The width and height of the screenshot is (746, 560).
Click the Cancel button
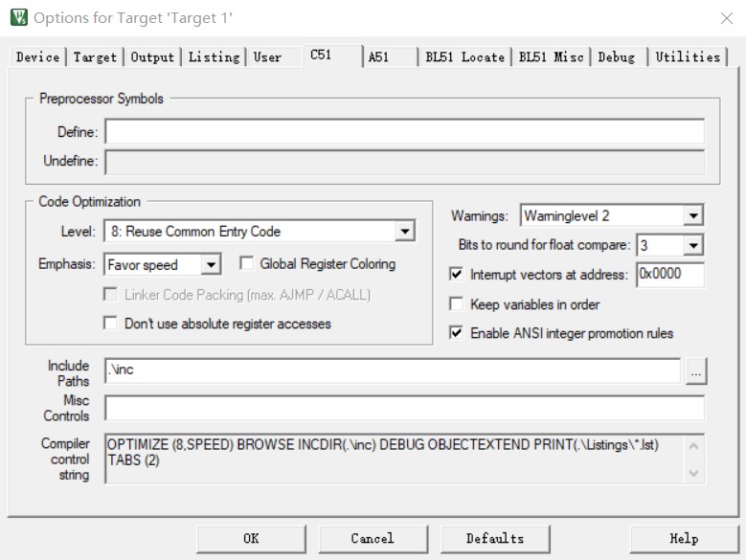click(x=373, y=538)
